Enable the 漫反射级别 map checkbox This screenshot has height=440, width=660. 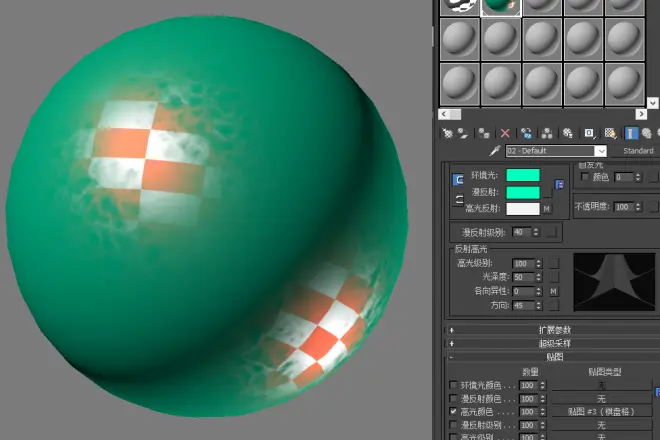pos(453,425)
